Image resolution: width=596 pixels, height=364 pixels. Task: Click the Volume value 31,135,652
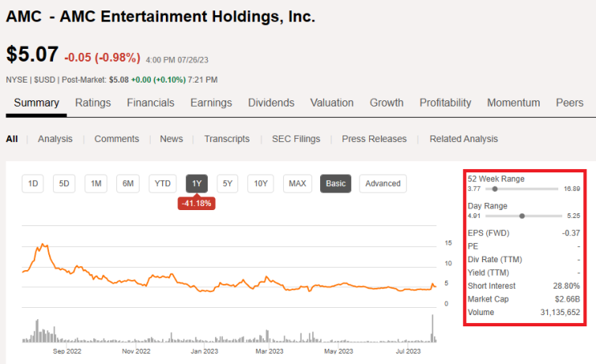(x=560, y=313)
